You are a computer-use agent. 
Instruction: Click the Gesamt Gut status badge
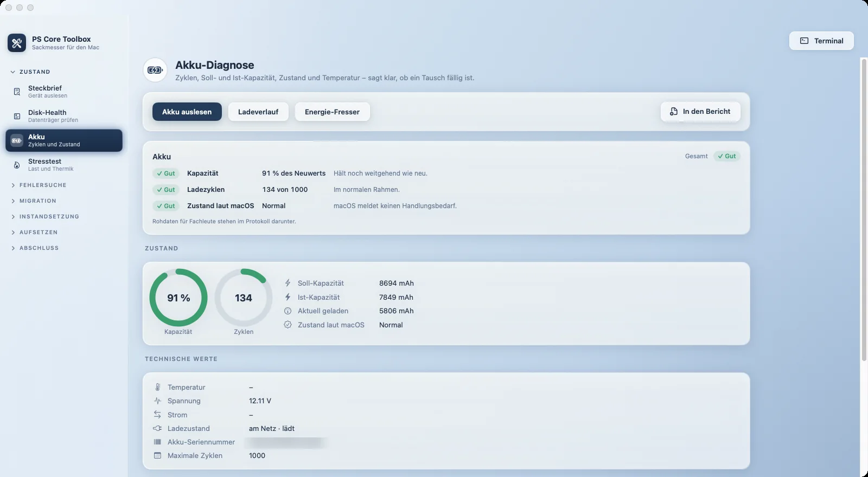pyautogui.click(x=727, y=156)
